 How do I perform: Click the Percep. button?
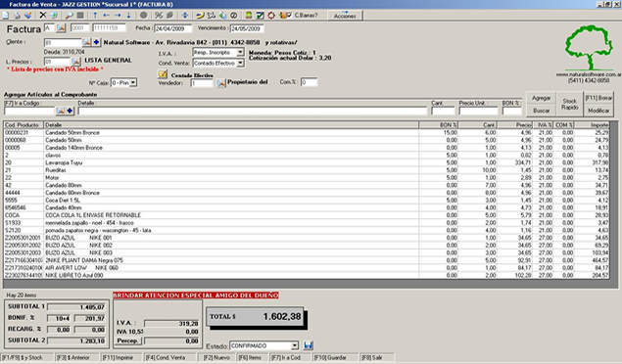[127, 341]
